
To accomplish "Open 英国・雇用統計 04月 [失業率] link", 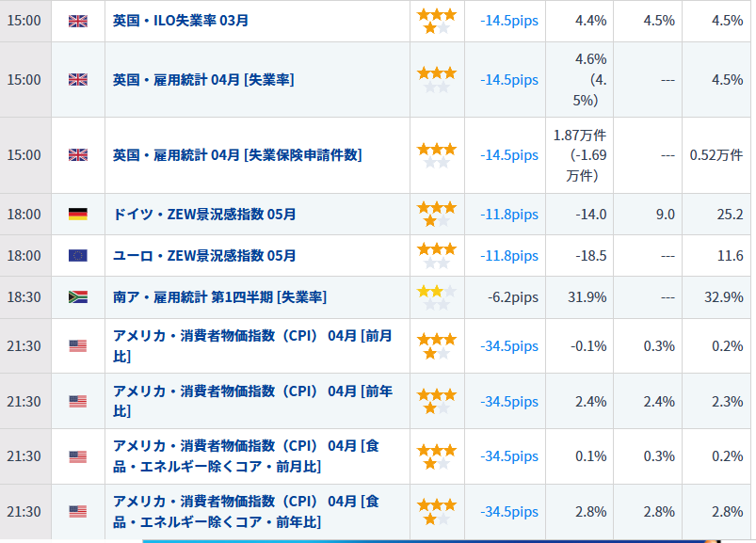I will tap(203, 80).
